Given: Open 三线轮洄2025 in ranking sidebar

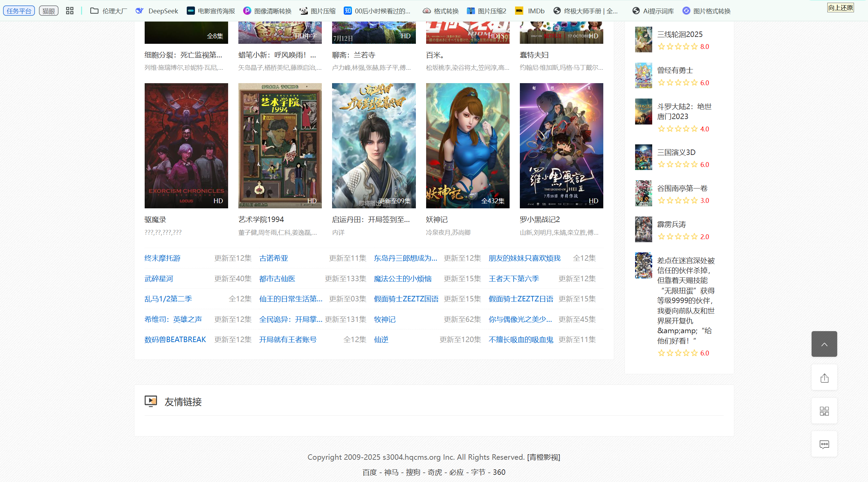Looking at the screenshot, I should point(680,34).
